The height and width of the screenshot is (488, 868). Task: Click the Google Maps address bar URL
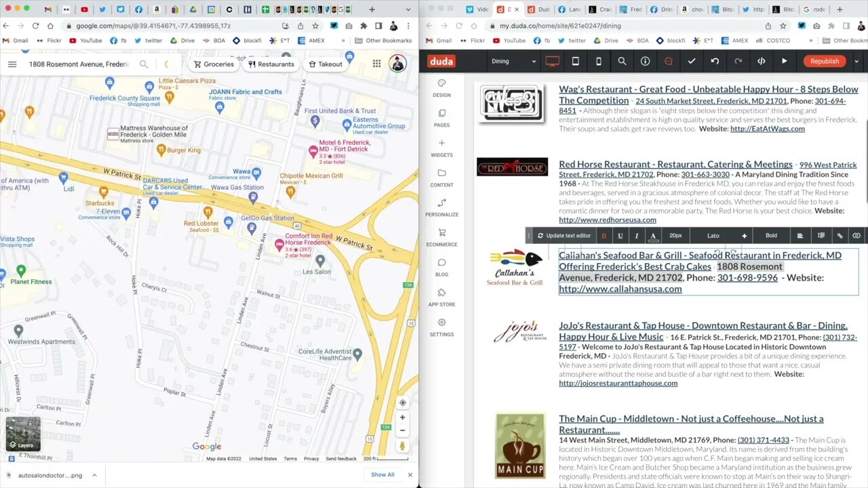point(153,26)
